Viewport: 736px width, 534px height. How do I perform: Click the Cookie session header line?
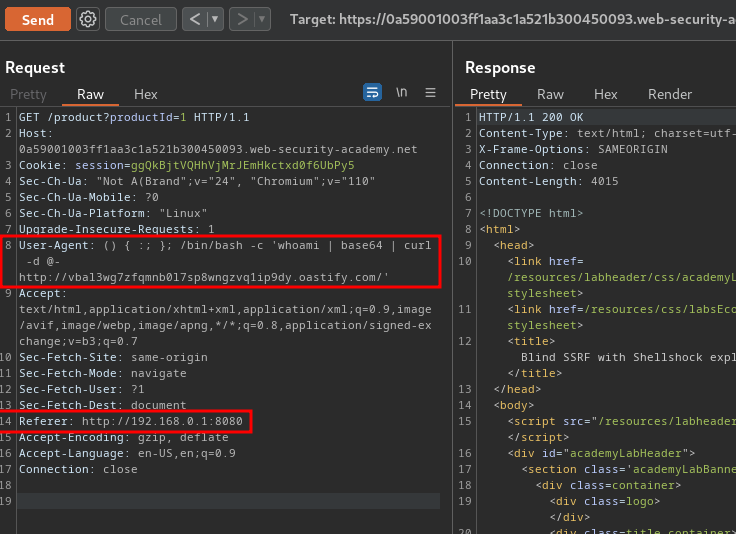click(x=186, y=165)
